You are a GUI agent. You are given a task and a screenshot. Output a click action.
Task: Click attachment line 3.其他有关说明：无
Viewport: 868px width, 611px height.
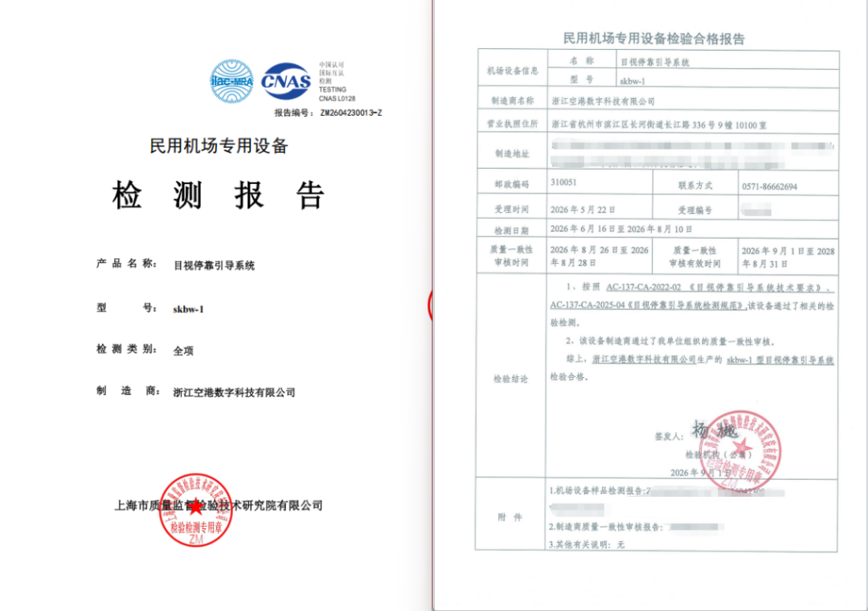pos(587,544)
